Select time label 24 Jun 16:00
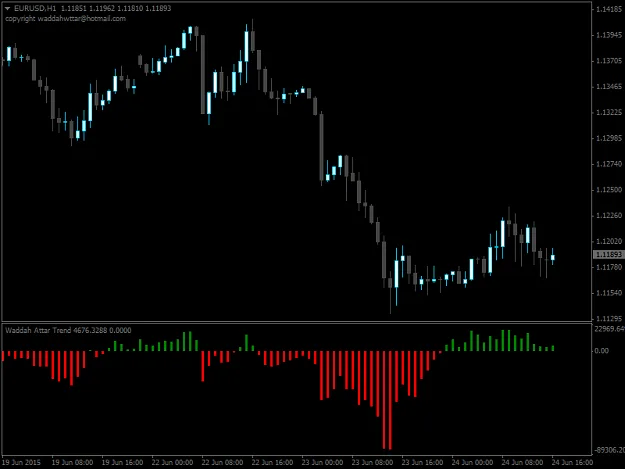 pyautogui.click(x=572, y=463)
